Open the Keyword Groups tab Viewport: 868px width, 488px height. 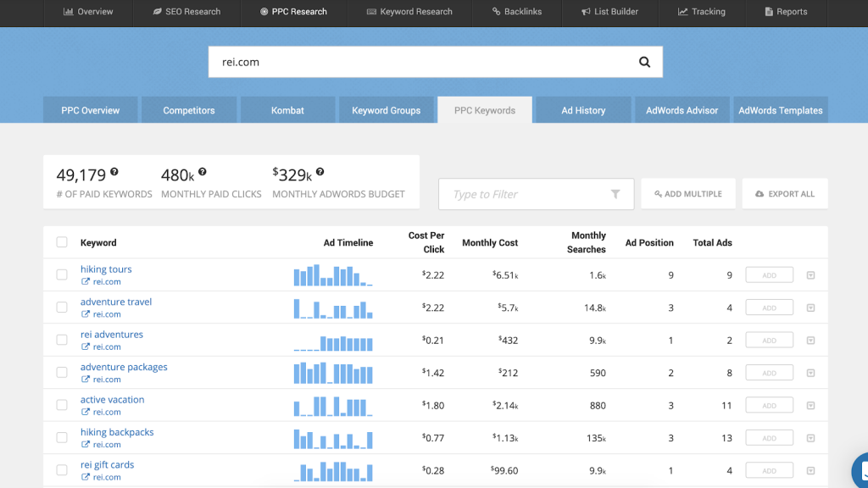pos(386,110)
